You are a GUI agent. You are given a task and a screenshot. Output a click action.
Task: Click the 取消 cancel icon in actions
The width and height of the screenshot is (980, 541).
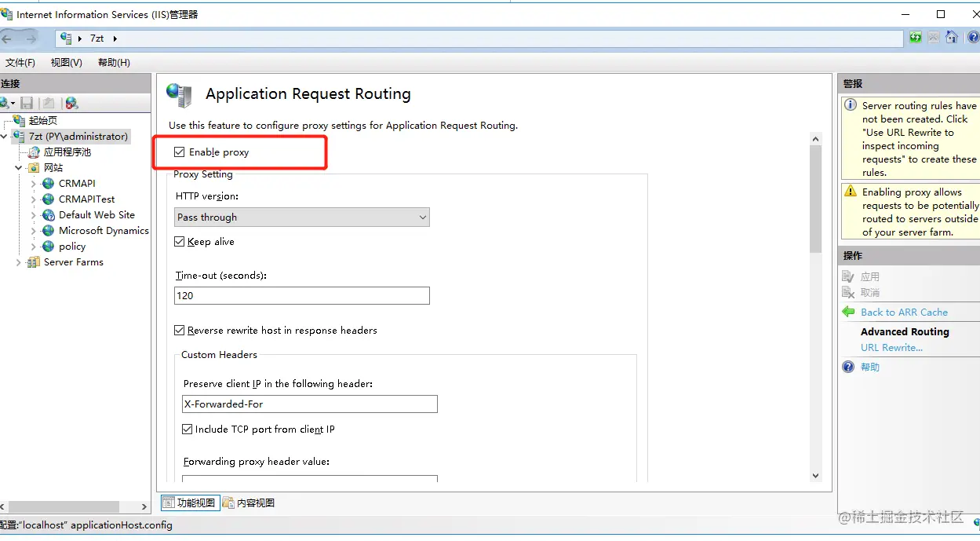(x=848, y=292)
